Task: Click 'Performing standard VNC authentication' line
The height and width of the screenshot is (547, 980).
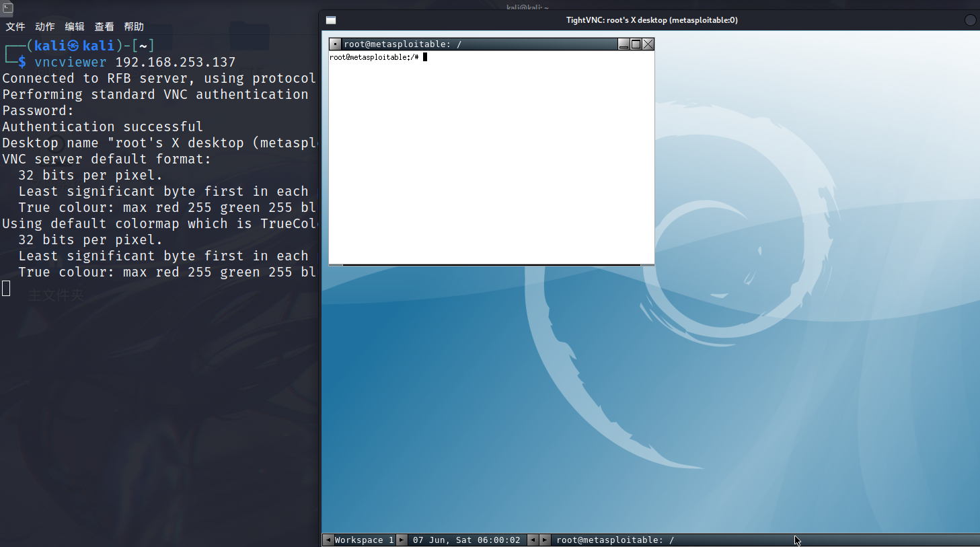Action: [x=155, y=95]
